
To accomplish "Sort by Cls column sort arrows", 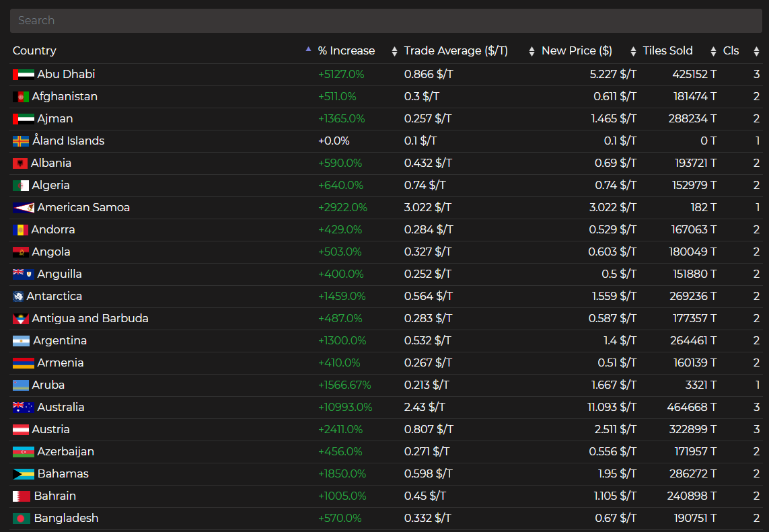I will click(756, 51).
